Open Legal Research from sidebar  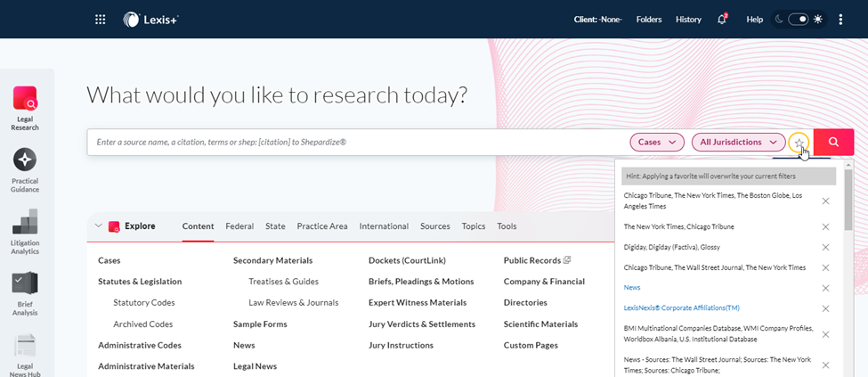(25, 109)
